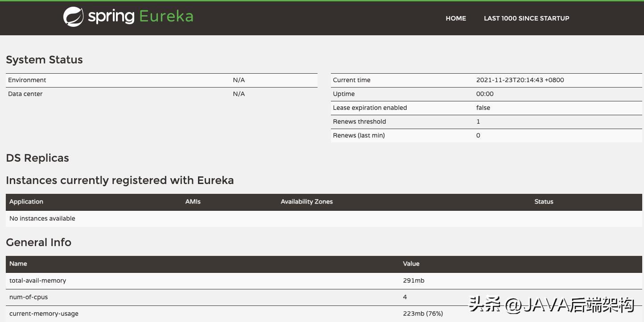Click the Environment row label
This screenshot has width=644, height=322.
(x=27, y=80)
